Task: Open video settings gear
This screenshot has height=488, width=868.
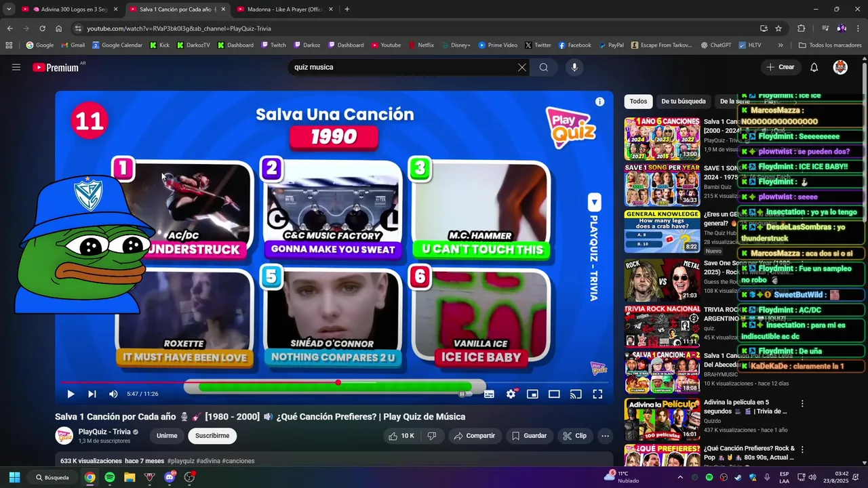Action: (511, 394)
